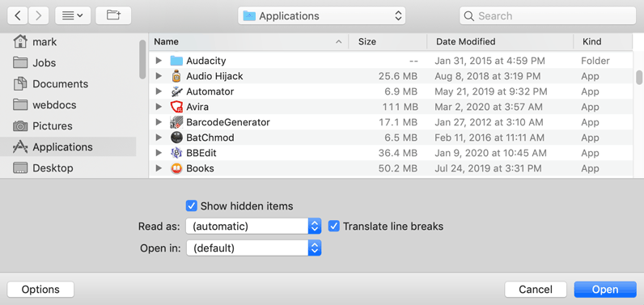Select the Audio Hijack app icon

pyautogui.click(x=176, y=76)
